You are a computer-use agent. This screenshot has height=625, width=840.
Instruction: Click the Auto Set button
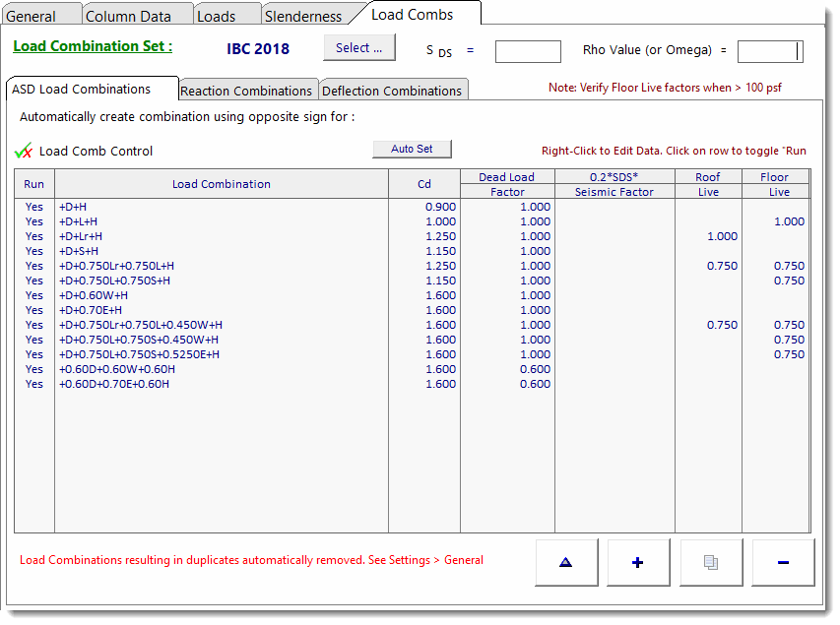tap(412, 149)
